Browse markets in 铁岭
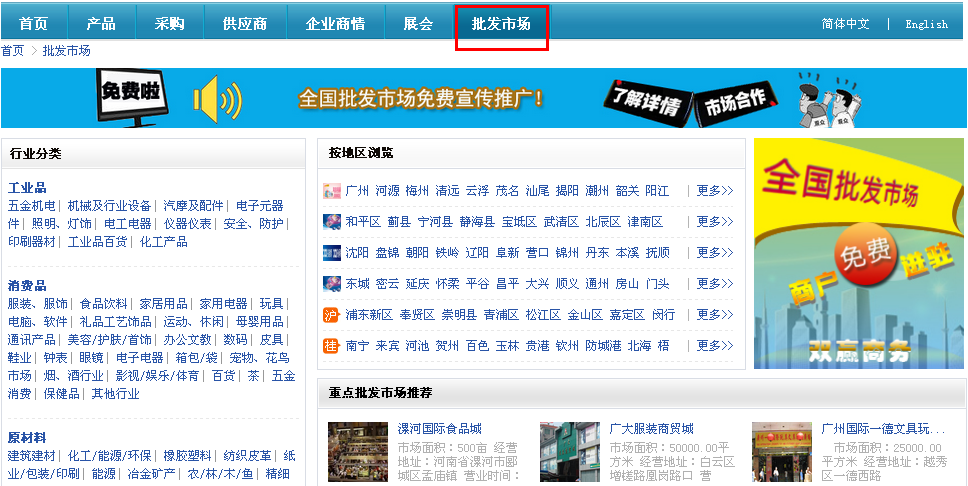The height and width of the screenshot is (486, 968). (448, 253)
